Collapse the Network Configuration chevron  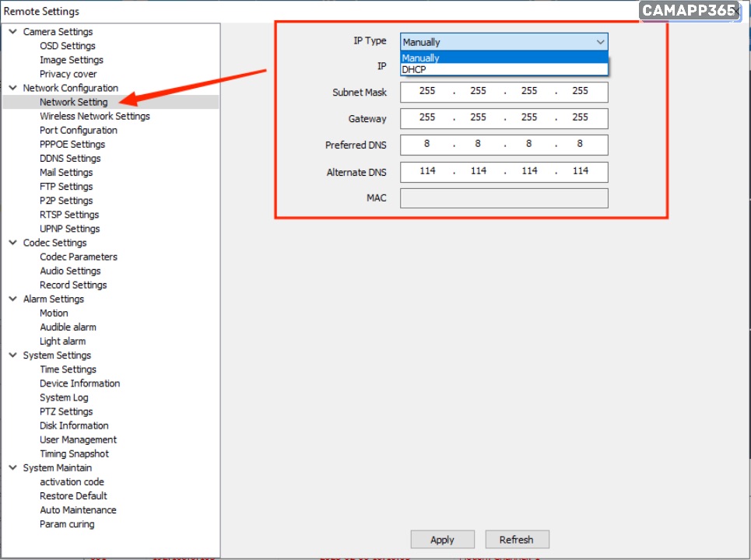[12, 88]
